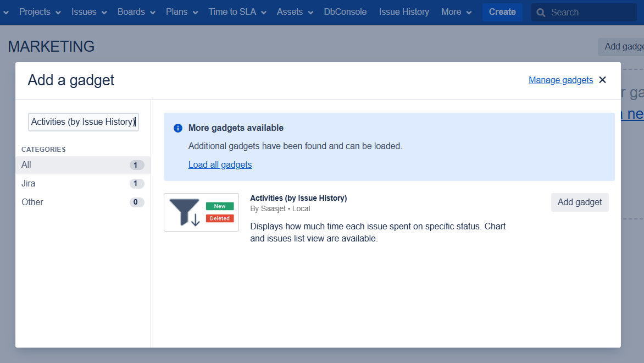This screenshot has width=644, height=363.
Task: Go to Issue History page
Action: 404,12
